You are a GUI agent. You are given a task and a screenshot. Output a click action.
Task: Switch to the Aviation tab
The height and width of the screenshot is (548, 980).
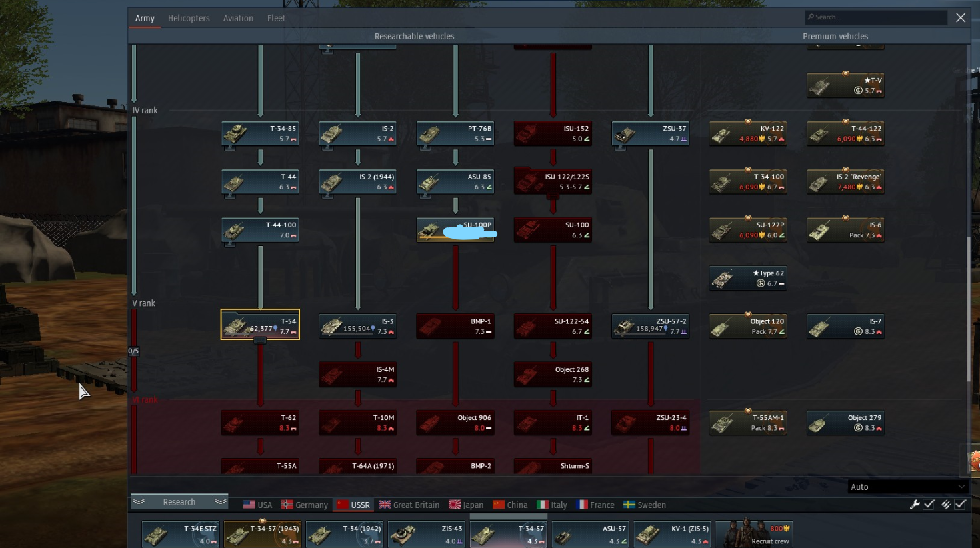tap(238, 18)
